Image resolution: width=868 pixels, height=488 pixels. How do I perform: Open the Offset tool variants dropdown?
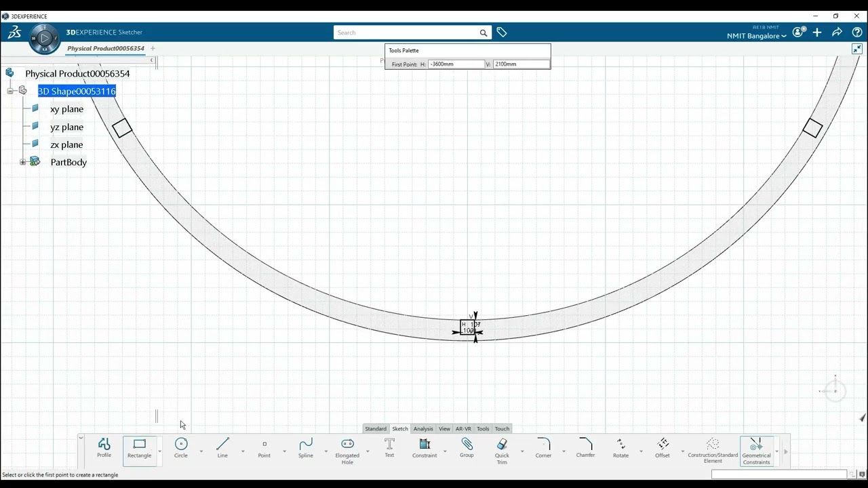click(x=682, y=451)
